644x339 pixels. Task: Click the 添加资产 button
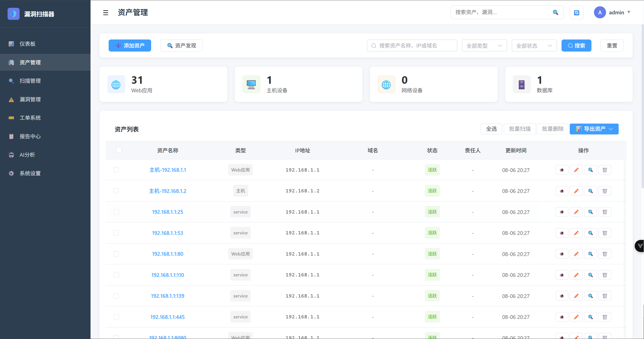point(130,46)
